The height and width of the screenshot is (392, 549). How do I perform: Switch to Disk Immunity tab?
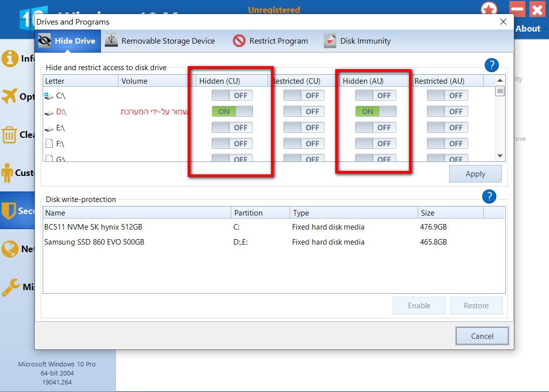pos(357,41)
